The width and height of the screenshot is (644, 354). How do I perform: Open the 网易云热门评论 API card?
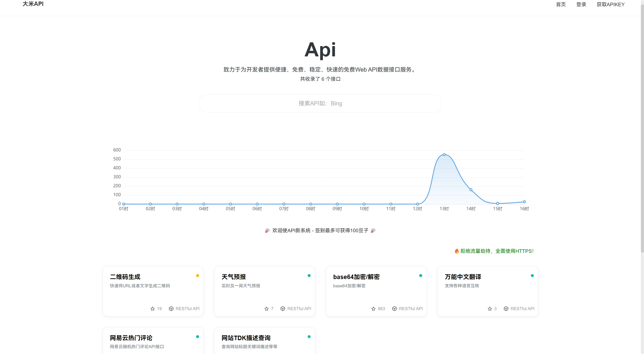tap(153, 341)
